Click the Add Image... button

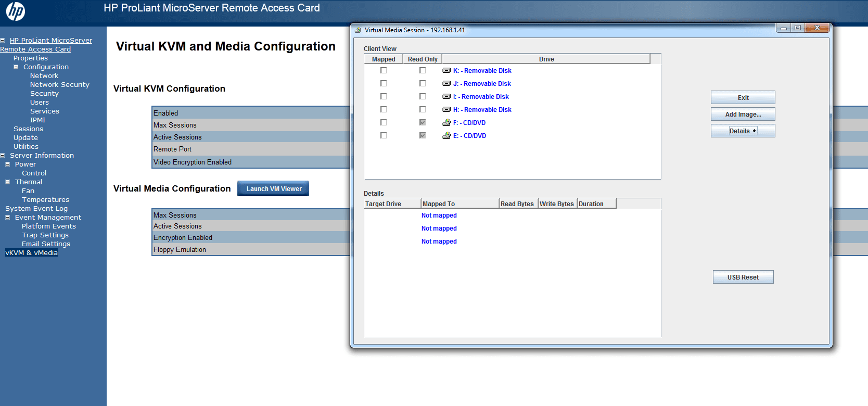743,114
